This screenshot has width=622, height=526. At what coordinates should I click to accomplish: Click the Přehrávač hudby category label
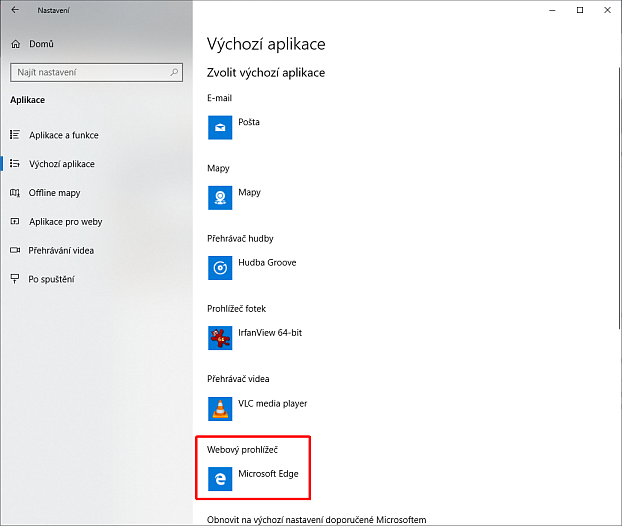click(240, 239)
